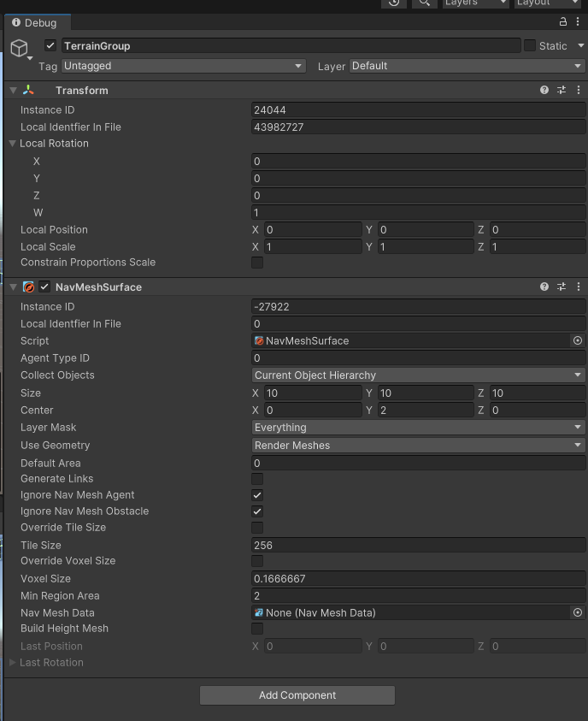588x721 pixels.
Task: Enable the Generate Links checkbox
Action: pyautogui.click(x=257, y=479)
